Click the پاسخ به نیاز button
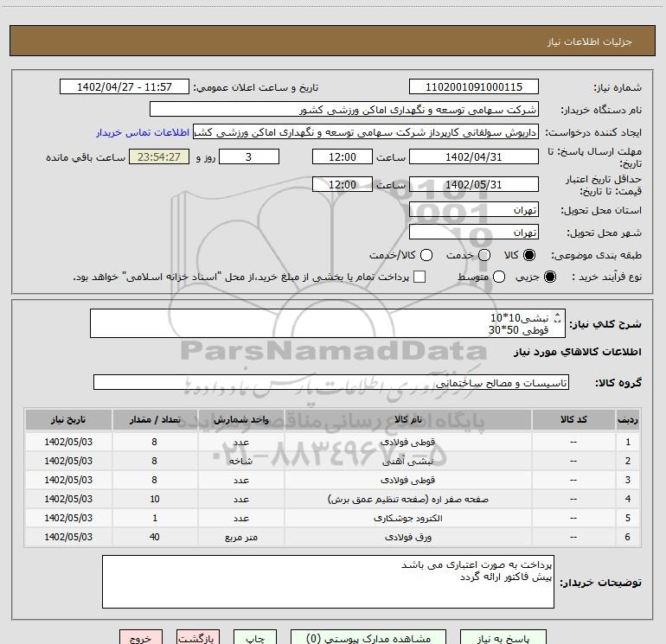 click(x=503, y=638)
